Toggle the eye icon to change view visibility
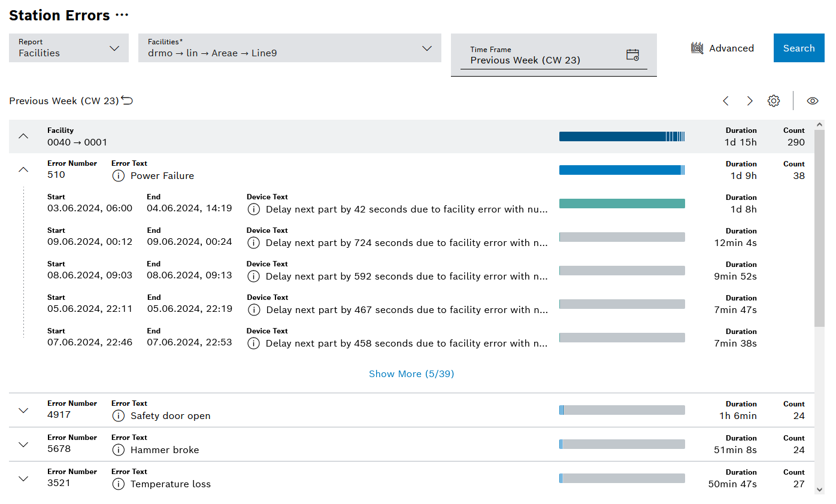The image size is (836, 504). tap(812, 101)
